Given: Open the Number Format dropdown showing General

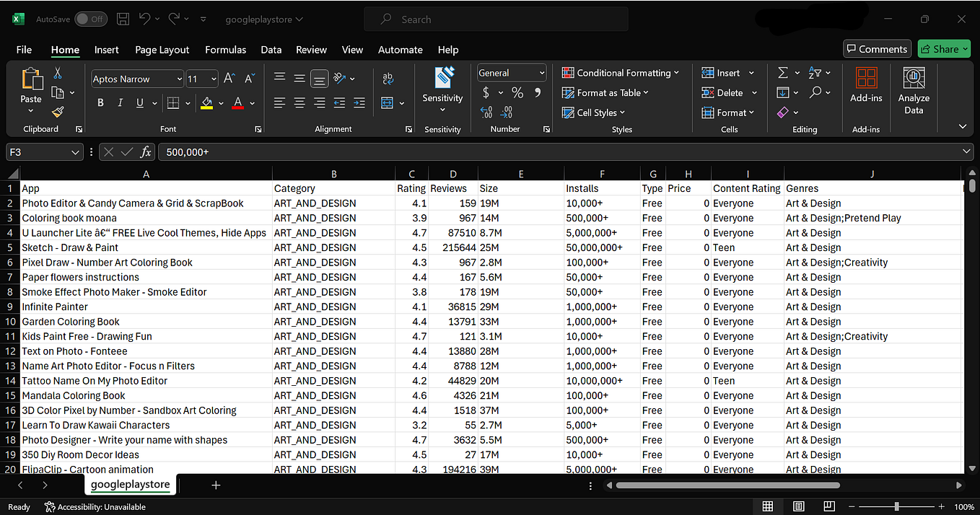Looking at the screenshot, I should [x=511, y=73].
